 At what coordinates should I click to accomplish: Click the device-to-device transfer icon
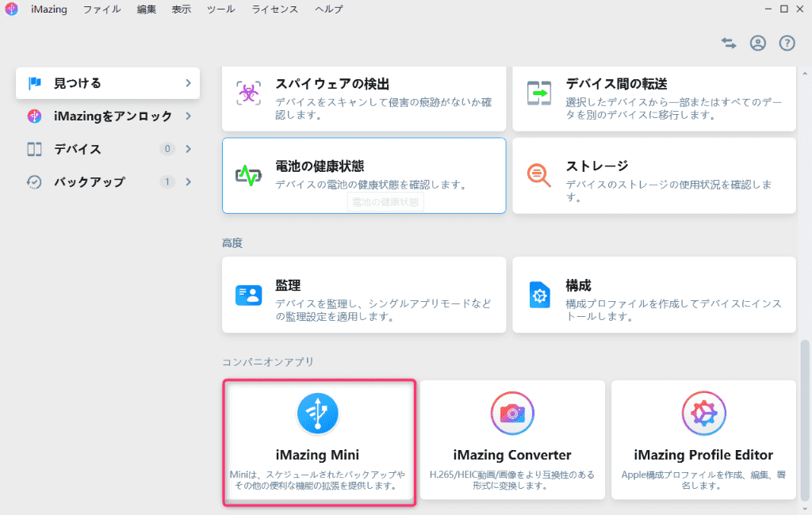539,93
